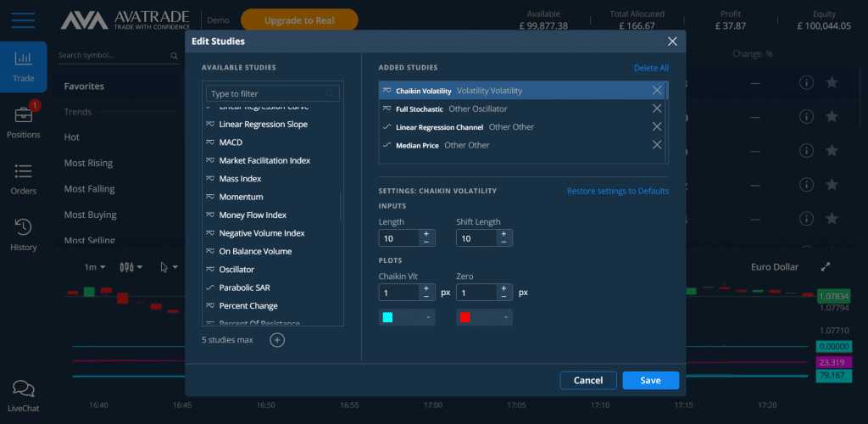Select MACD from available studies

pos(231,142)
